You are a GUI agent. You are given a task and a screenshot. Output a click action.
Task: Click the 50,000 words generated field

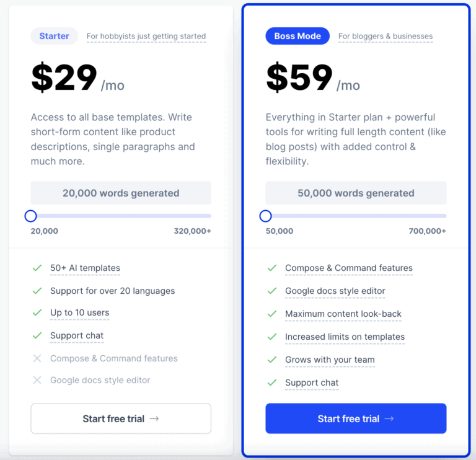[356, 193]
